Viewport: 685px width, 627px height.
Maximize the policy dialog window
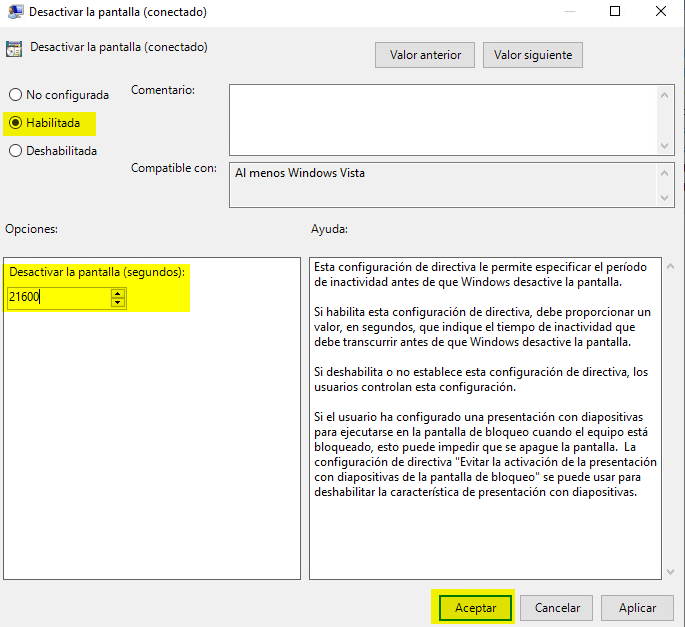click(x=615, y=12)
